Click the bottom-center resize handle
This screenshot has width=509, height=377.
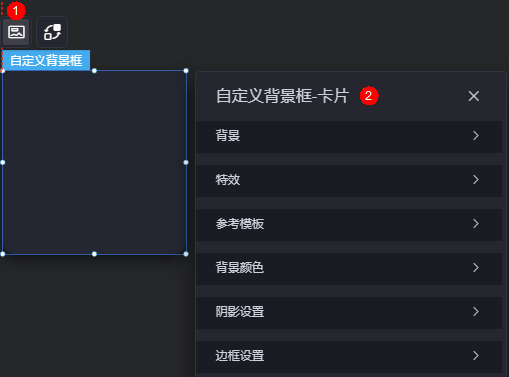[94, 254]
